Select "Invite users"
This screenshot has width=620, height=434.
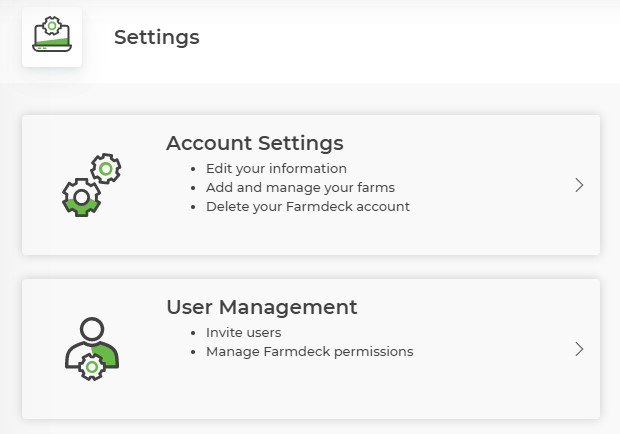pyautogui.click(x=243, y=332)
